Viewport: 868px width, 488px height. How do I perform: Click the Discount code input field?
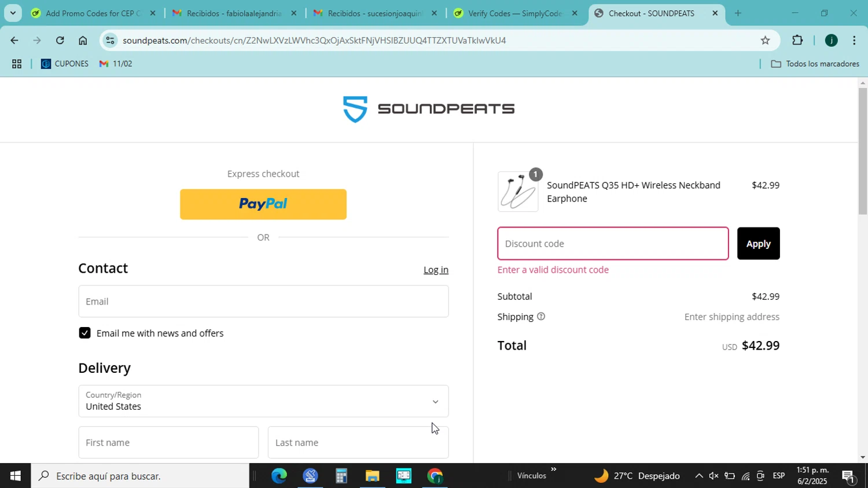tap(613, 244)
